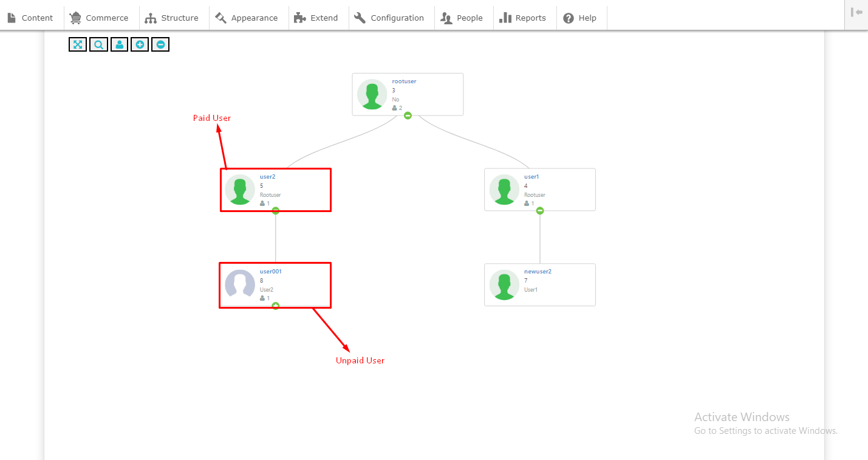Open the Reports menu item
Screen dimensions: 868x460
[x=523, y=18]
